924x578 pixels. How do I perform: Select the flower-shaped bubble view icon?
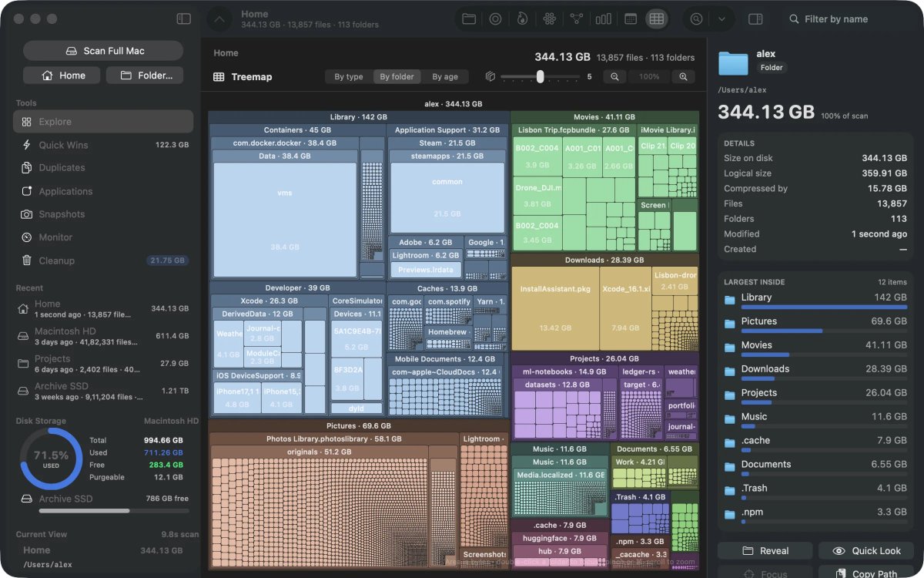(x=549, y=18)
